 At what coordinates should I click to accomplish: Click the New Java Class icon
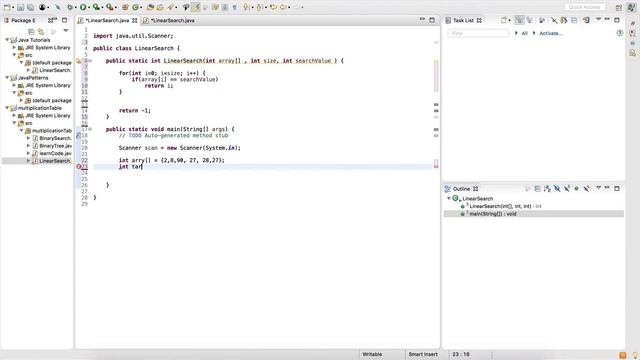coord(135,7)
